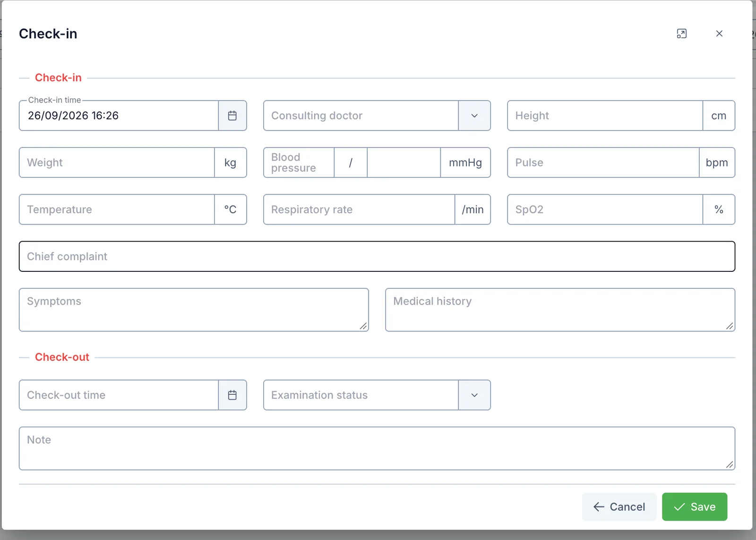Open the Consulting doctor dropdown

point(474,115)
